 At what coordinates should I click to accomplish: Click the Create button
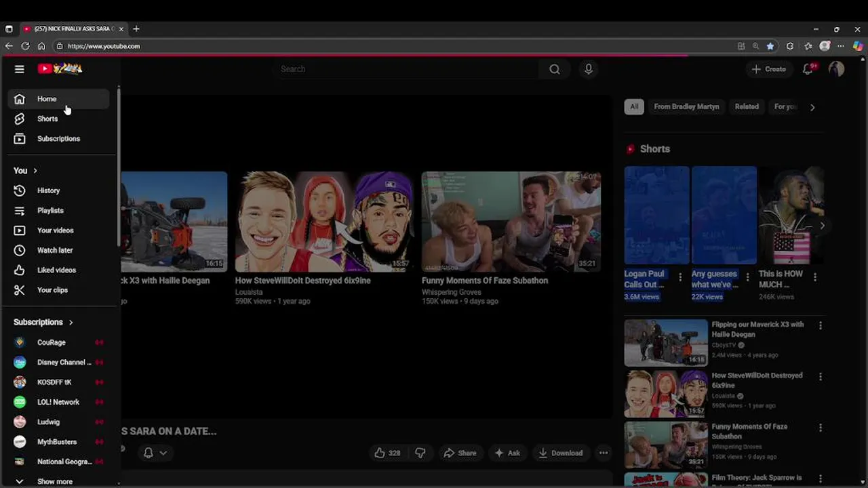click(x=769, y=69)
